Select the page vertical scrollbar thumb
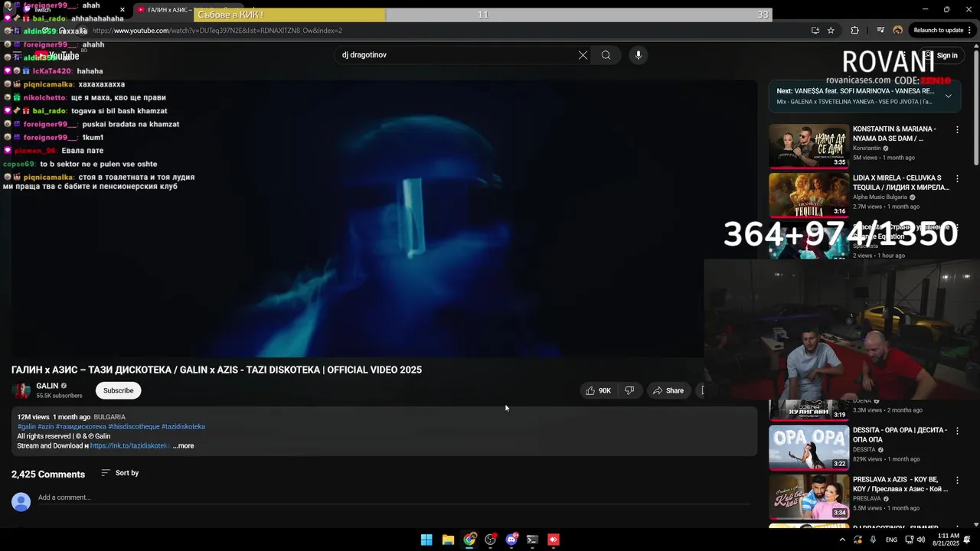 coord(975,106)
